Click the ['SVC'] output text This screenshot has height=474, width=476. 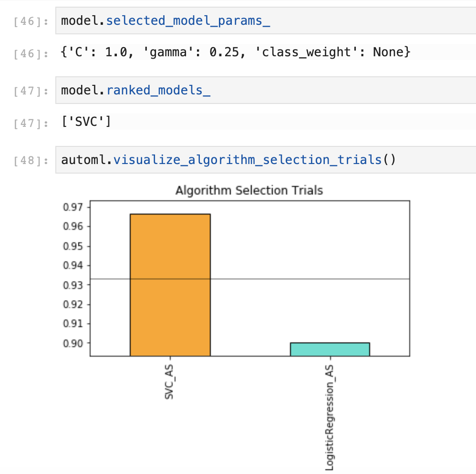86,122
